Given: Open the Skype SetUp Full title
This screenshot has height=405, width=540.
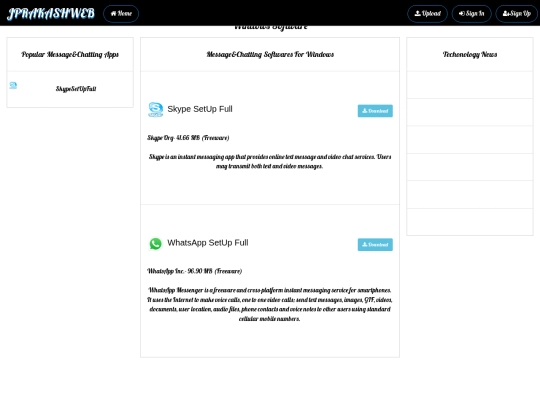Looking at the screenshot, I should (200, 109).
